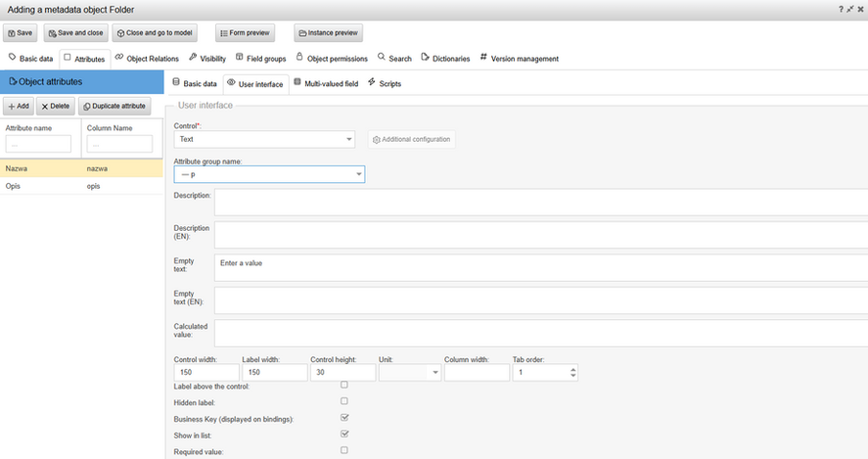Open the Instance preview
868x459 pixels.
click(x=328, y=32)
